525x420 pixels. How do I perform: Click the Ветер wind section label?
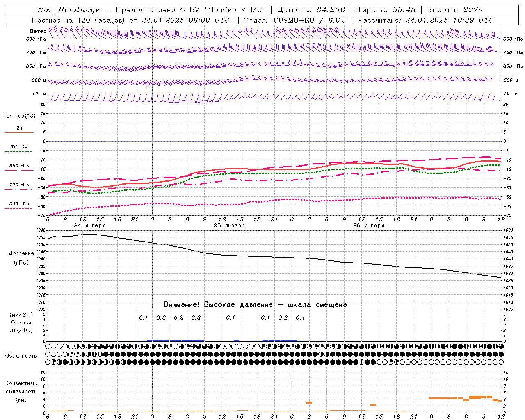38,31
